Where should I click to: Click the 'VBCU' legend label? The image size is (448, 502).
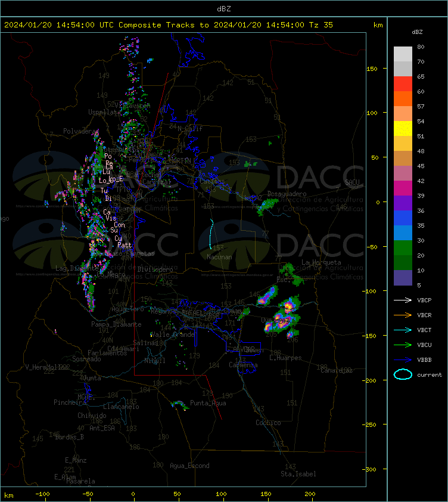[424, 345]
